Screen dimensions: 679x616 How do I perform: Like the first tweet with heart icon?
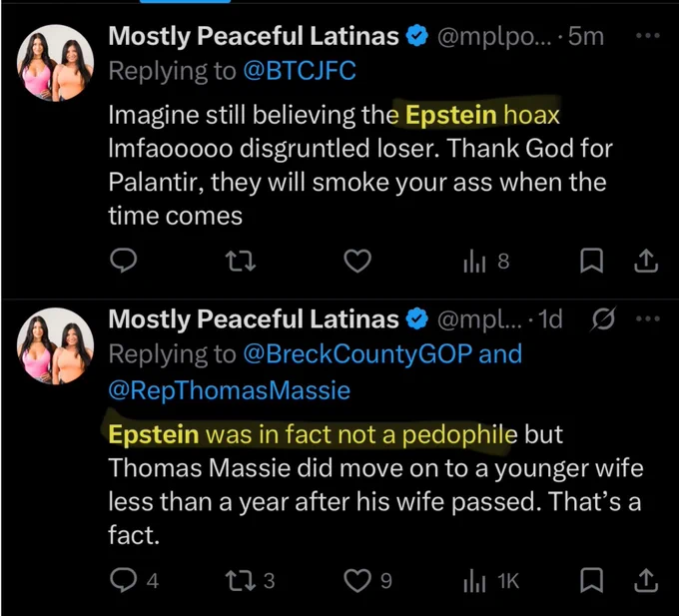(x=357, y=262)
